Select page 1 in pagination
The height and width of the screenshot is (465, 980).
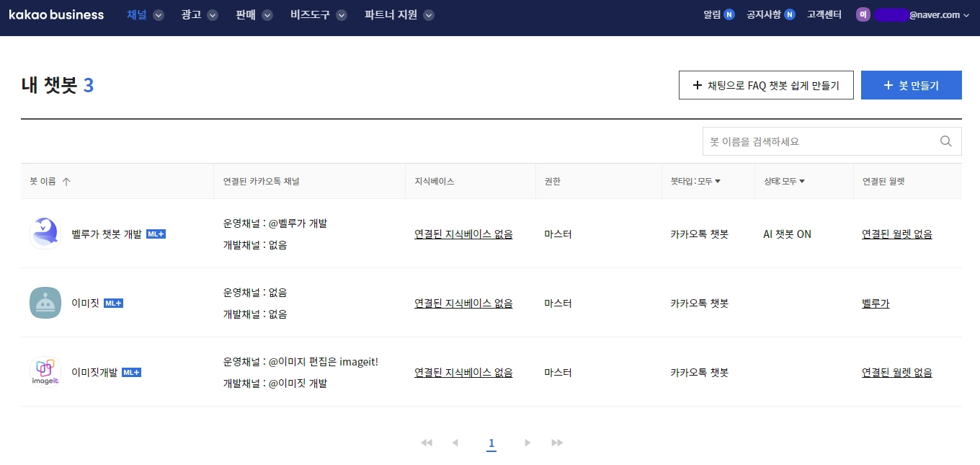coord(491,443)
